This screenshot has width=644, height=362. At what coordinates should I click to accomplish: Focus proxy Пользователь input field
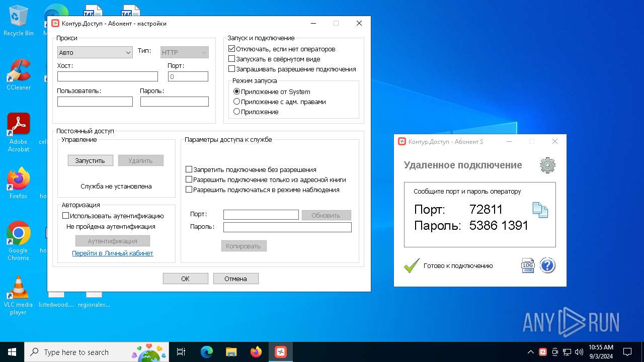tap(95, 102)
